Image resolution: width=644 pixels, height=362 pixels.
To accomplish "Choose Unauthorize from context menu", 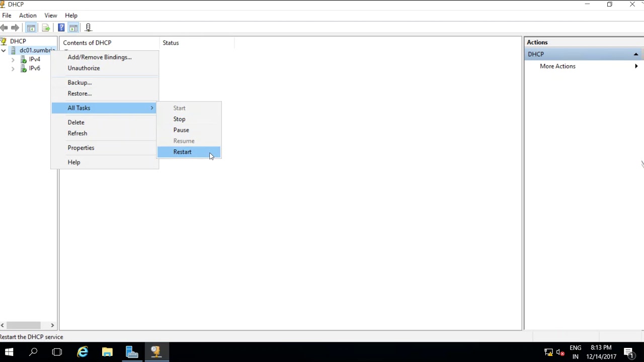I will [105, 68].
